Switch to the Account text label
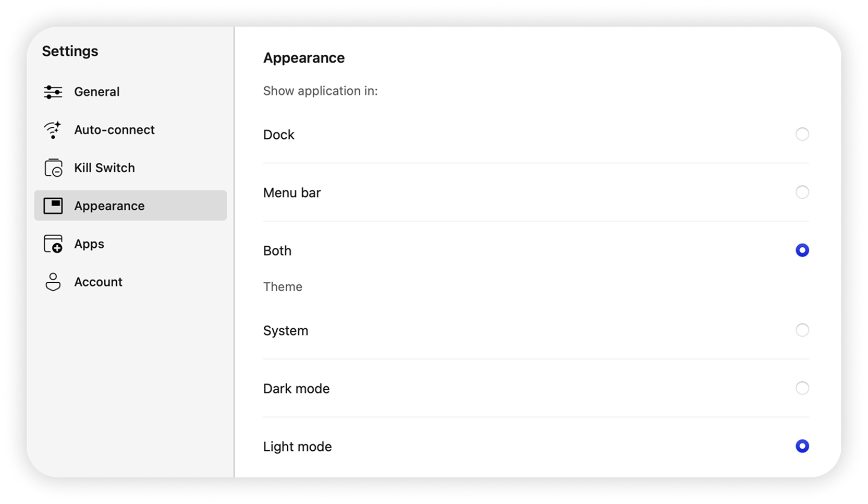868x504 pixels. tap(98, 282)
